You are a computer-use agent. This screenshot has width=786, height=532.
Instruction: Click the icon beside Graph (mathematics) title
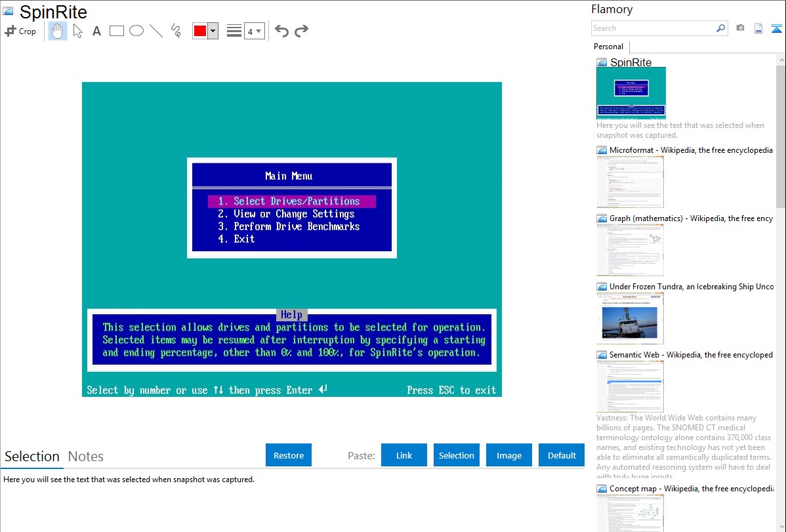coord(602,218)
